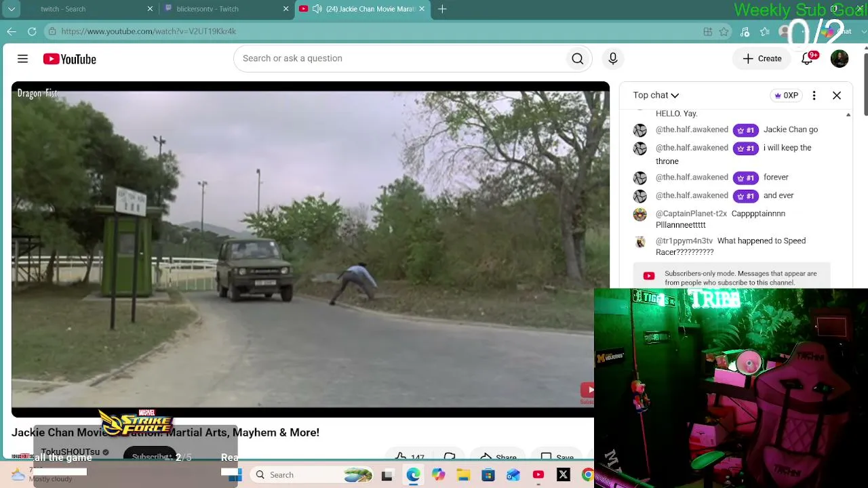Open Microsoft Edge from the taskbar

[413, 475]
